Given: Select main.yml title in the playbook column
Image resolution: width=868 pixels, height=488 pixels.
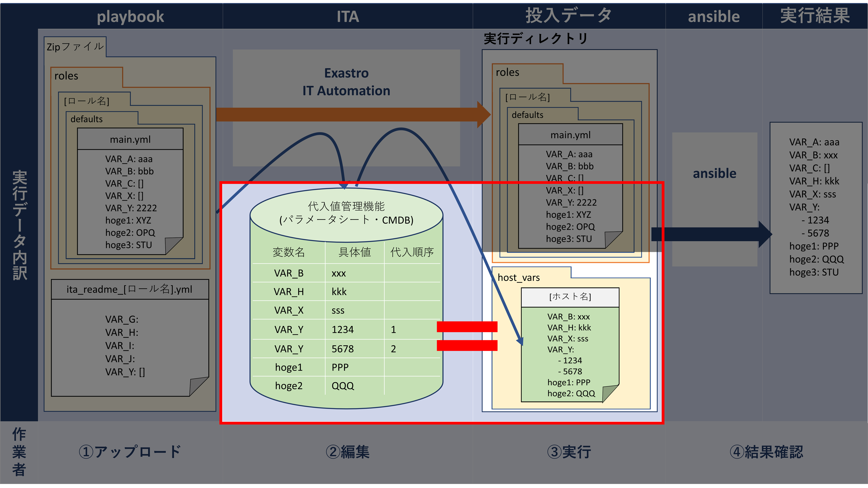Looking at the screenshot, I should pyautogui.click(x=130, y=139).
